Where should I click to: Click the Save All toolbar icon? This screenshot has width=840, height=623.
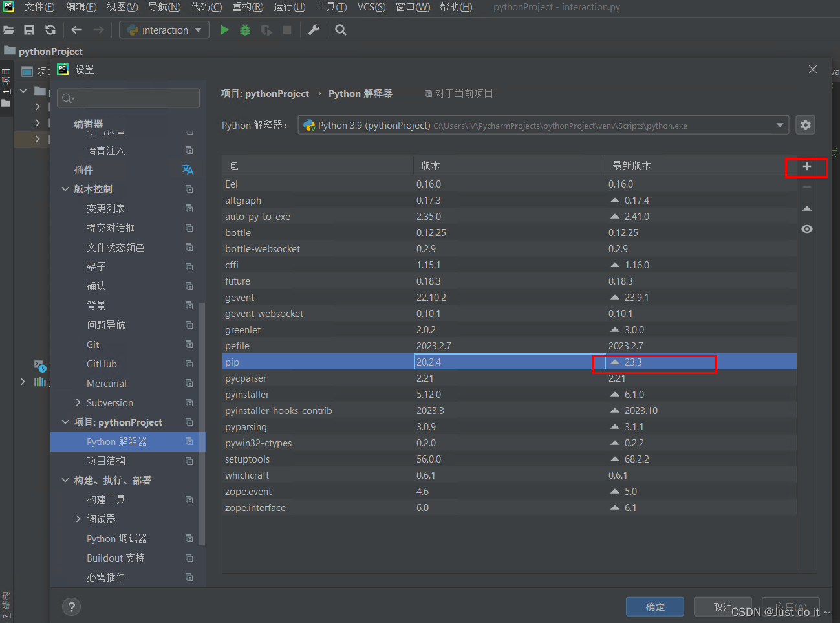(x=29, y=30)
